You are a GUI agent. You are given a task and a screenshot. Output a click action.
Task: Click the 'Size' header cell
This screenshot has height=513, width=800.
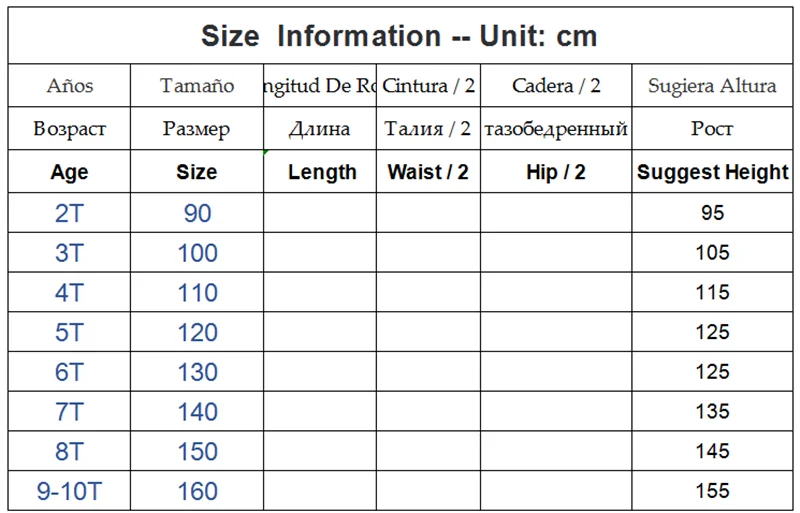click(x=197, y=172)
